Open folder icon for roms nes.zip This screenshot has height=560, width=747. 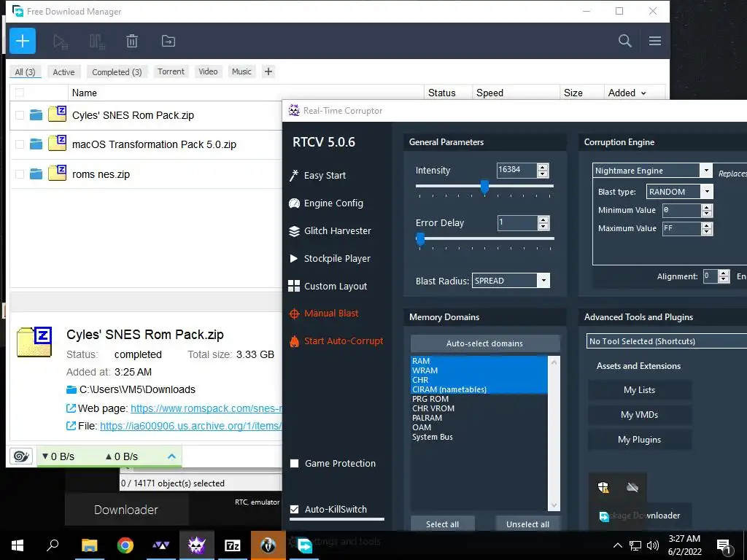coord(36,174)
